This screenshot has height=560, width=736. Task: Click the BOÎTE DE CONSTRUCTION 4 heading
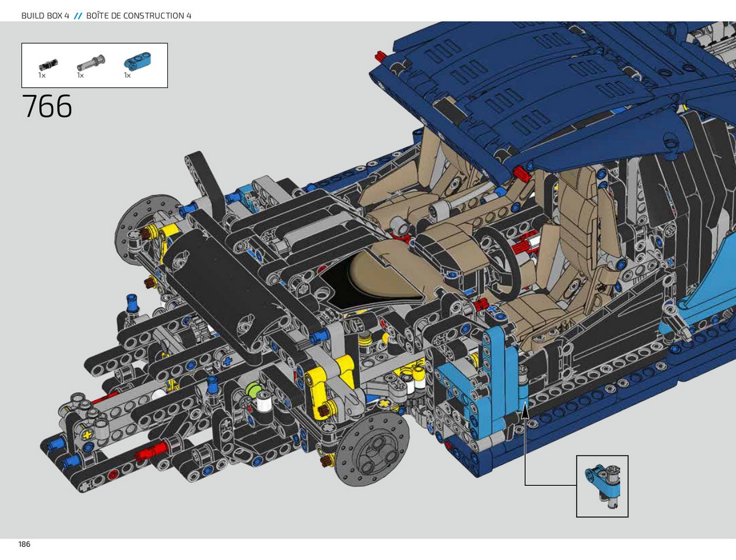(x=139, y=16)
